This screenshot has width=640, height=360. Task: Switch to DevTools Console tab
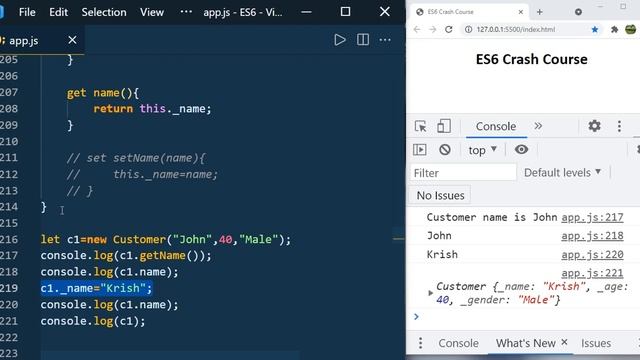click(x=496, y=126)
